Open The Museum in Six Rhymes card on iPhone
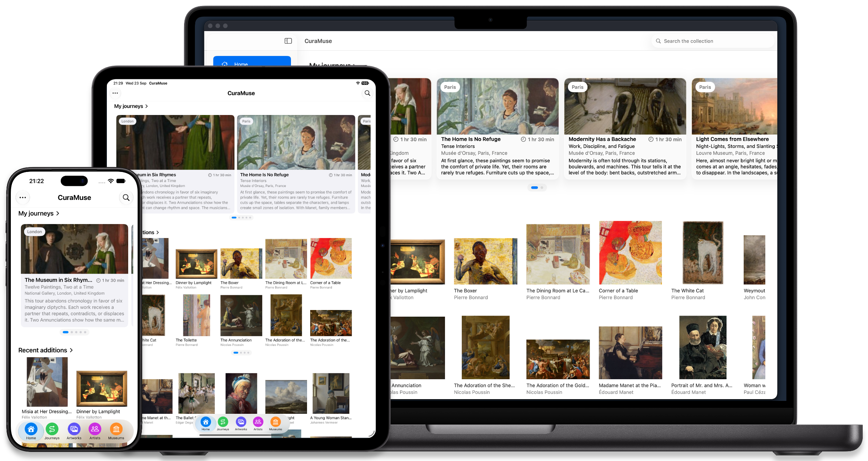This screenshot has height=461, width=868. [74, 275]
